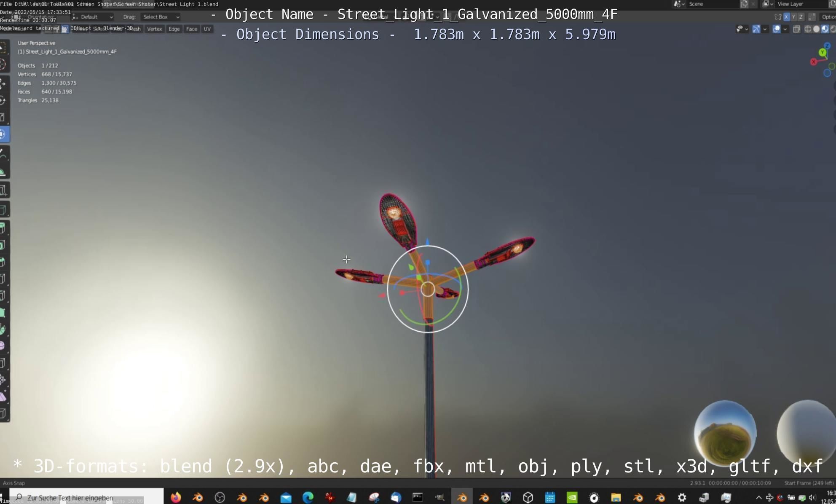Screen dimensions: 836x504
Task: Open the Edge menu
Action: coord(174,29)
